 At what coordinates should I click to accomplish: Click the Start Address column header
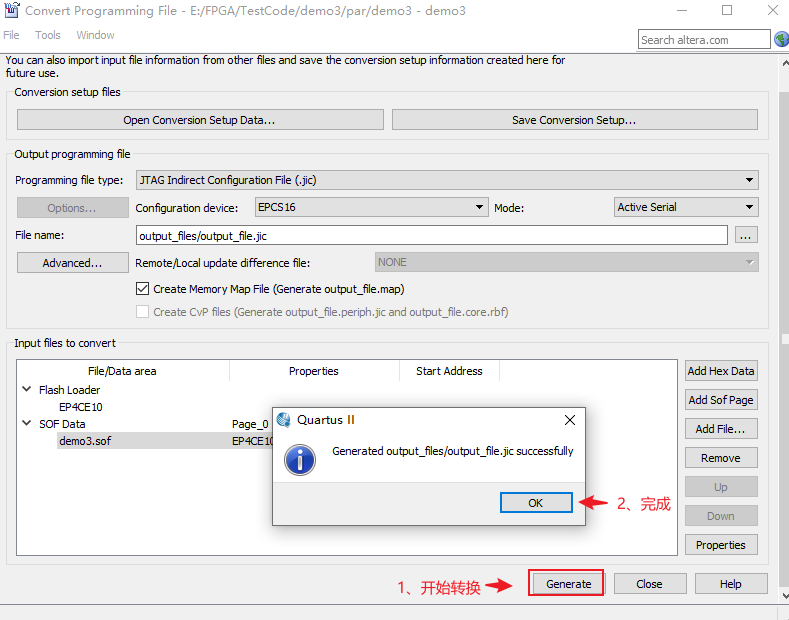(449, 371)
